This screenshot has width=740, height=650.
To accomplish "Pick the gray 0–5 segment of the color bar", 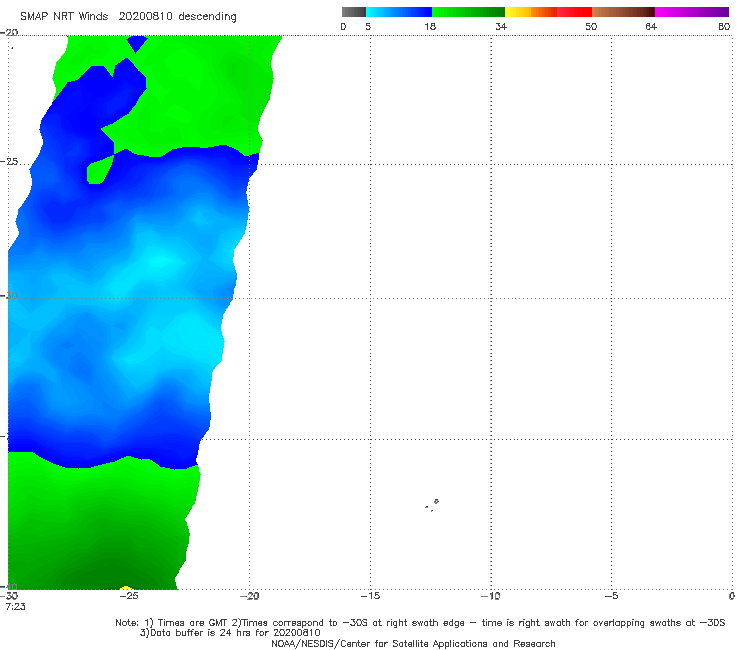I will tap(354, 12).
